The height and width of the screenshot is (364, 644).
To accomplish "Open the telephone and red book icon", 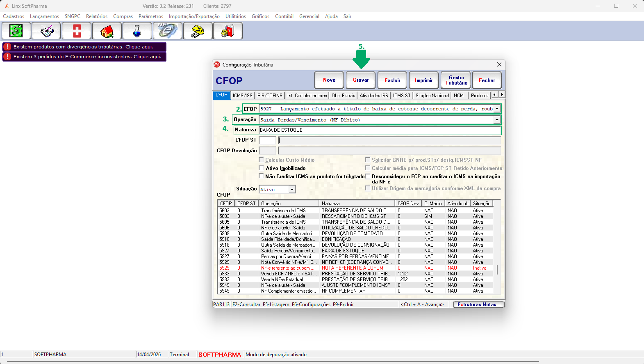I will coord(228,31).
